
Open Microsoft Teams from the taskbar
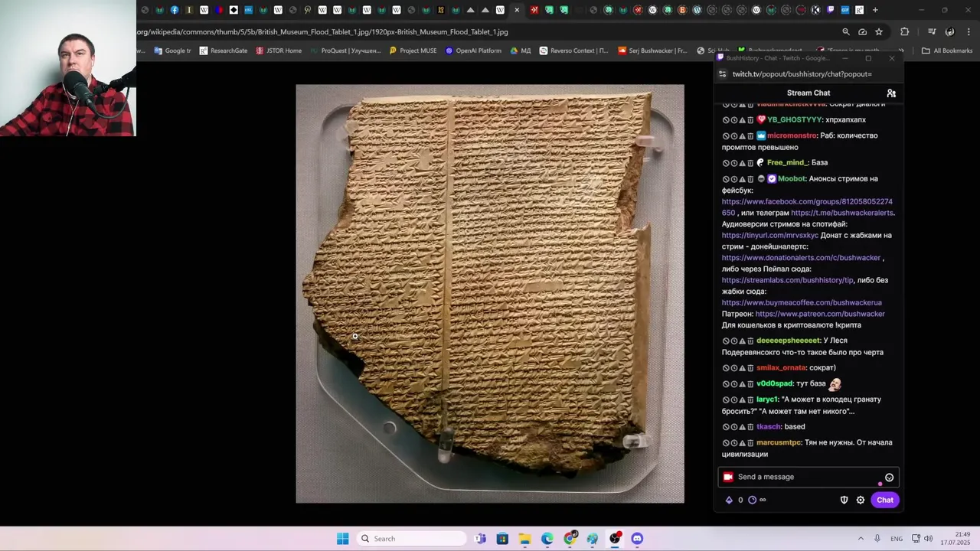[x=480, y=539]
